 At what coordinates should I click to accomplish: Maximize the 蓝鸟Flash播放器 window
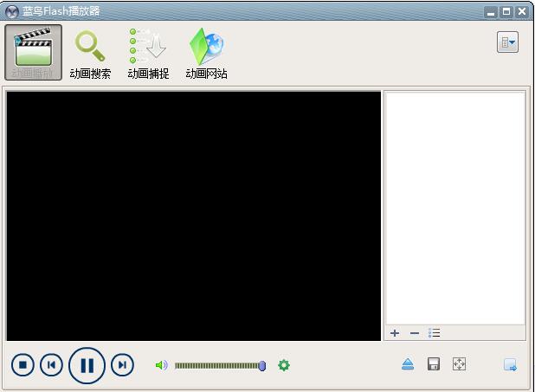pyautogui.click(x=506, y=12)
